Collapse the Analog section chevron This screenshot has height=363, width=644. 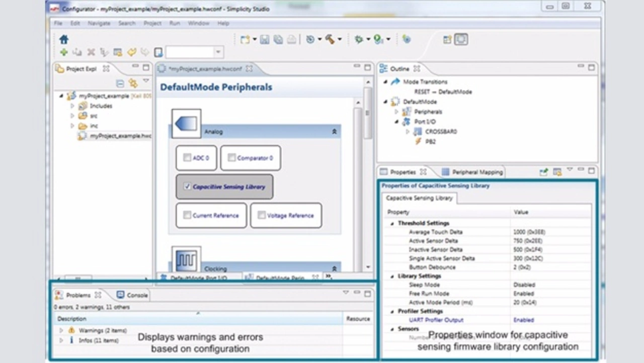pyautogui.click(x=334, y=132)
